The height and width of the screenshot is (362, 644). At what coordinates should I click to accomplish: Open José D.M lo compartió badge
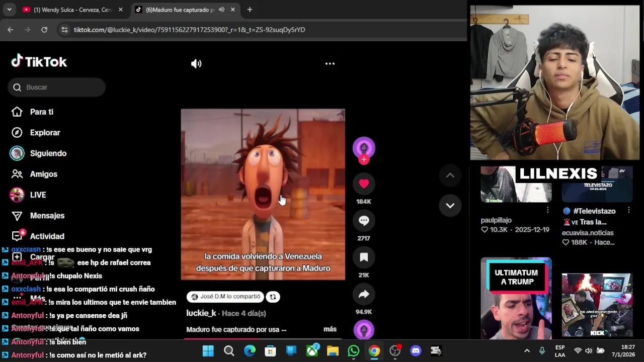click(225, 297)
